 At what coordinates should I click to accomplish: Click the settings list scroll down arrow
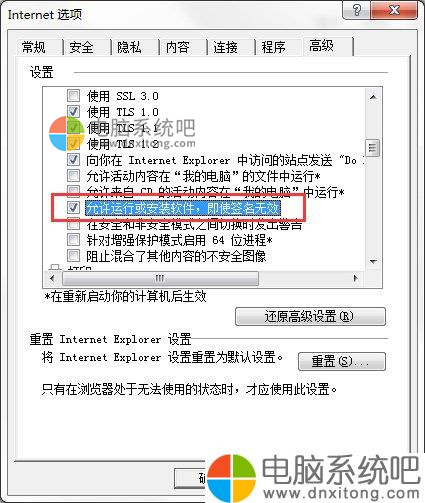[x=373, y=261]
